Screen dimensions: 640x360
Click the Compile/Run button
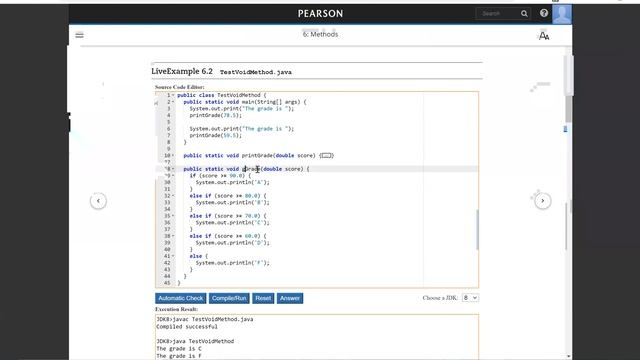(x=229, y=298)
